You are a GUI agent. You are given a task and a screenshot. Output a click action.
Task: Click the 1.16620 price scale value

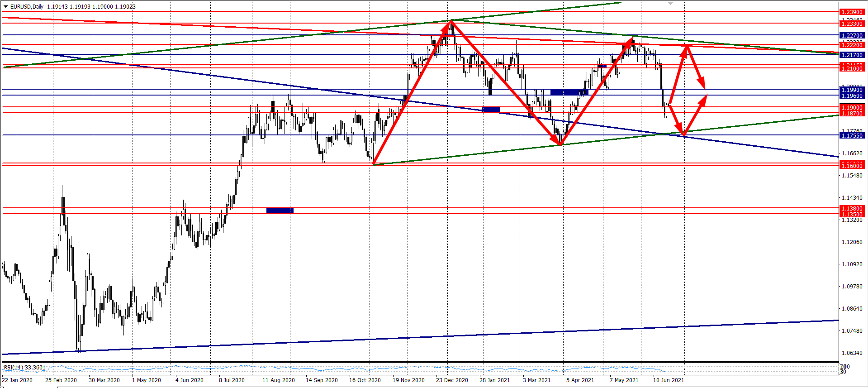852,153
